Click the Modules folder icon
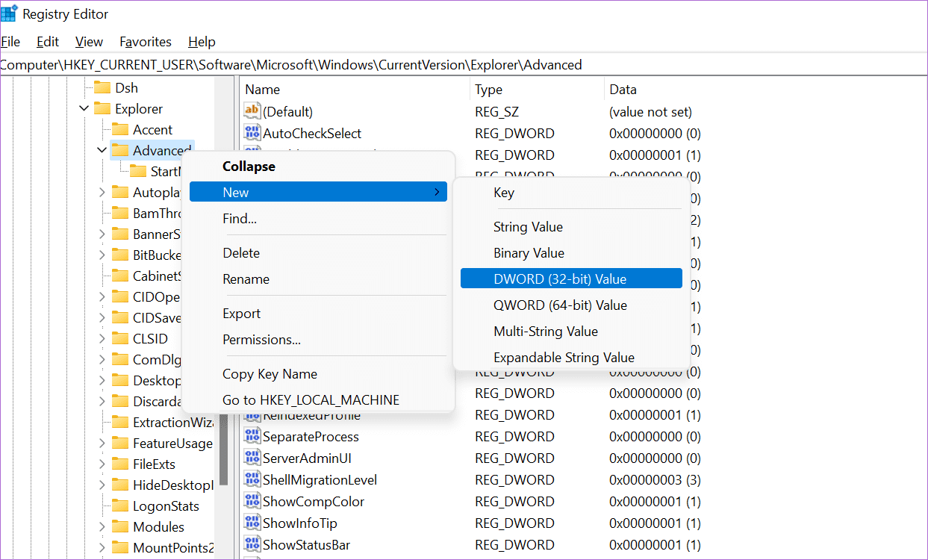This screenshot has height=560, width=928. (120, 526)
